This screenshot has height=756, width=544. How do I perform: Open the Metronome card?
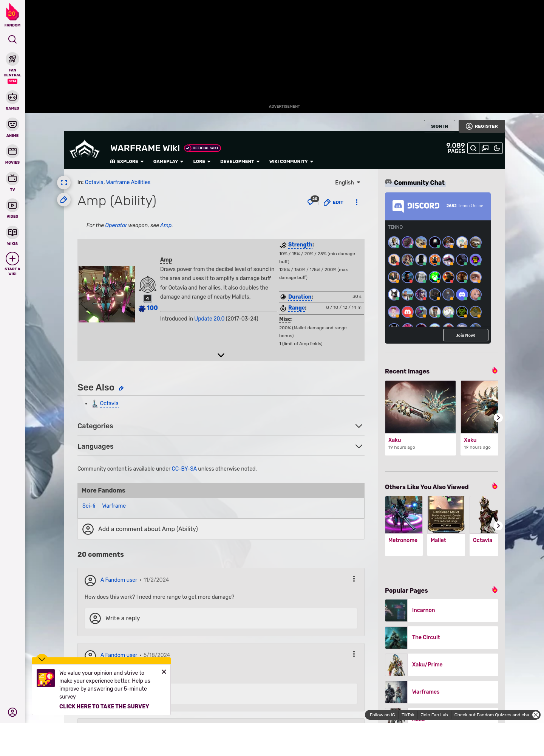pyautogui.click(x=404, y=526)
